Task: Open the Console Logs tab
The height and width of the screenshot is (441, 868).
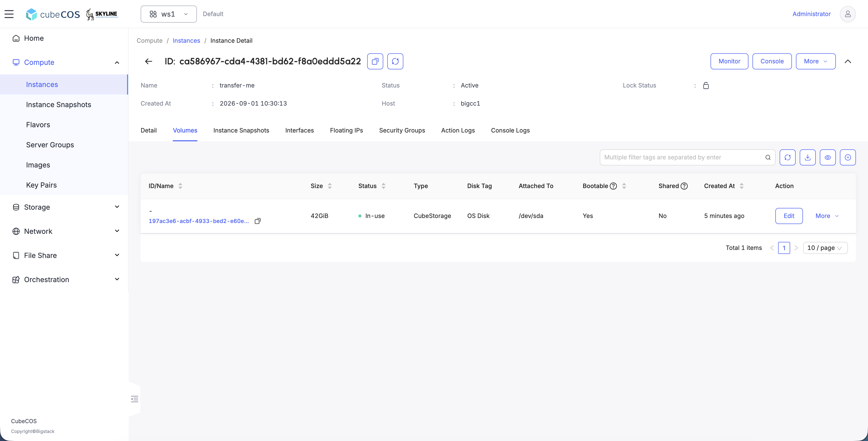Action: [x=510, y=130]
